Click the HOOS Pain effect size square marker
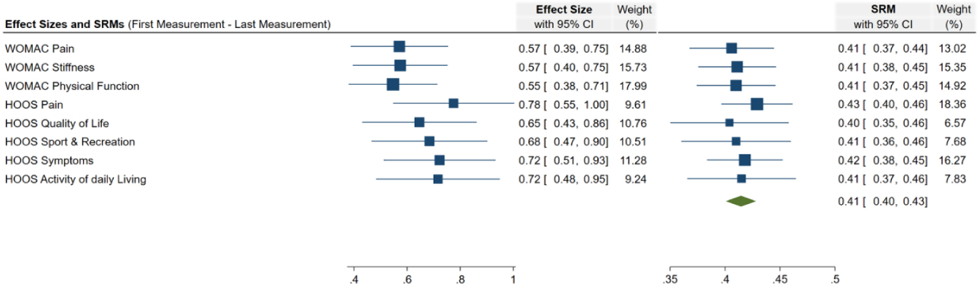The width and height of the screenshot is (980, 287). [453, 103]
